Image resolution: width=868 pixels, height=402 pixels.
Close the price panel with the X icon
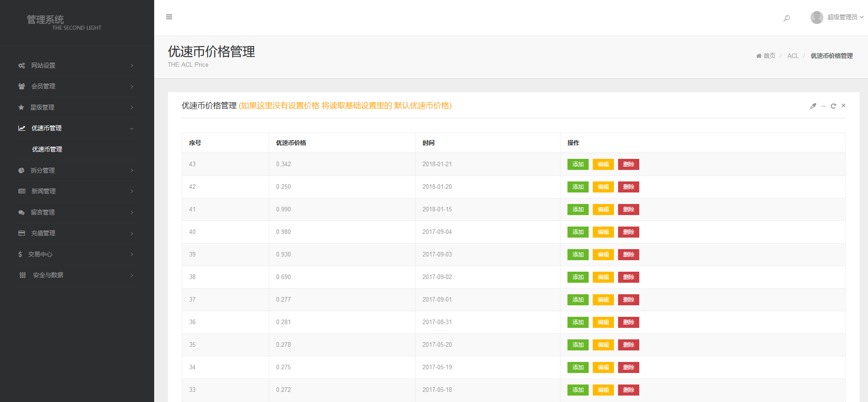click(x=843, y=105)
